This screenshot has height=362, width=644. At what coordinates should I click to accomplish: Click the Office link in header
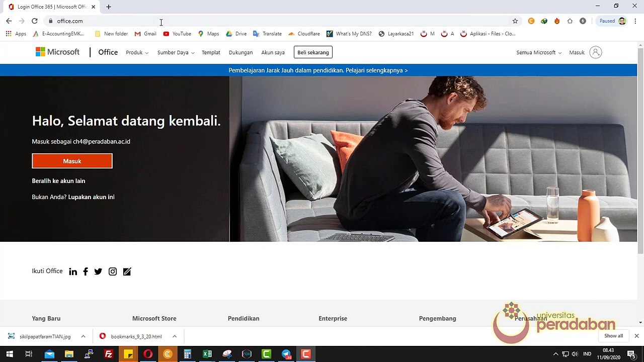click(108, 52)
